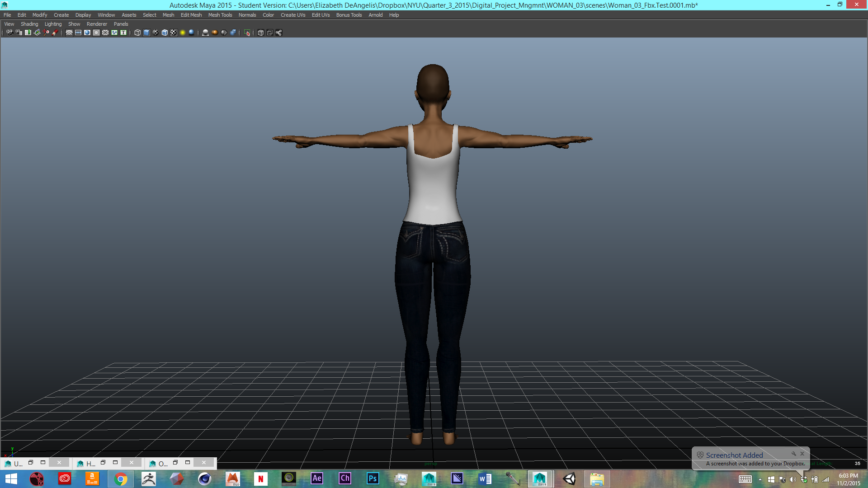Toggle the Textured display checker icon
The image size is (868, 488).
click(174, 33)
